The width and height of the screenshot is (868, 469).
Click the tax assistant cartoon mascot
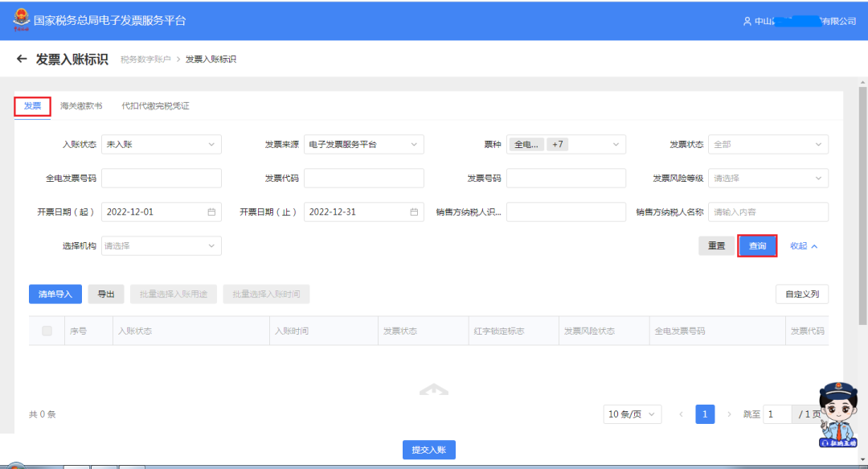pos(839,415)
